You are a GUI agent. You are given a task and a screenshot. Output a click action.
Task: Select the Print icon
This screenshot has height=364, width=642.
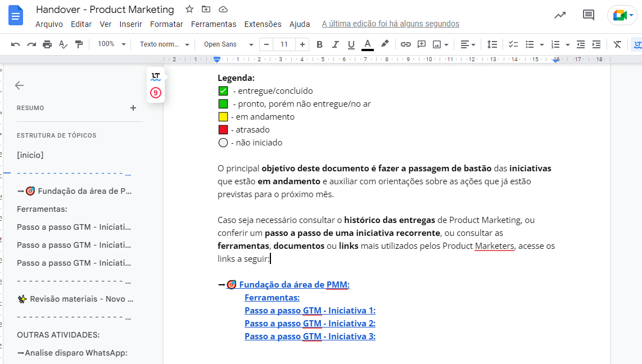coord(48,44)
